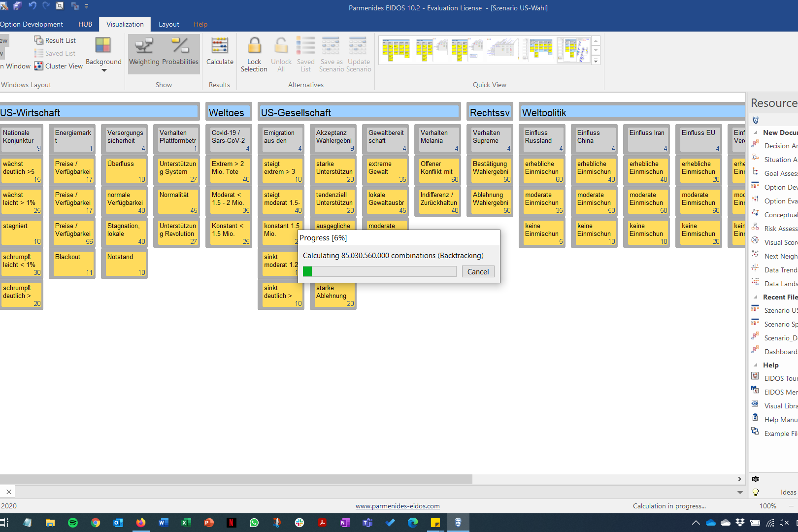
Task: Open Data Trends new document
Action: click(x=774, y=270)
